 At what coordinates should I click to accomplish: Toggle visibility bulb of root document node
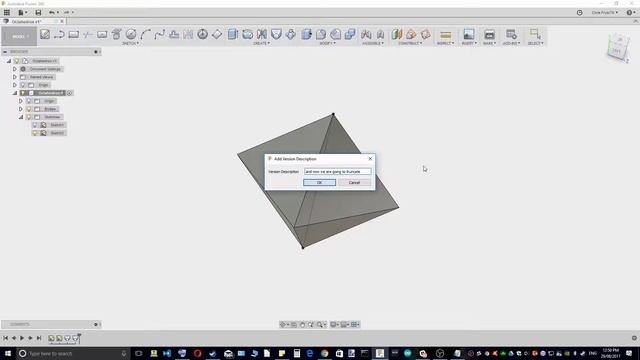tap(17, 61)
